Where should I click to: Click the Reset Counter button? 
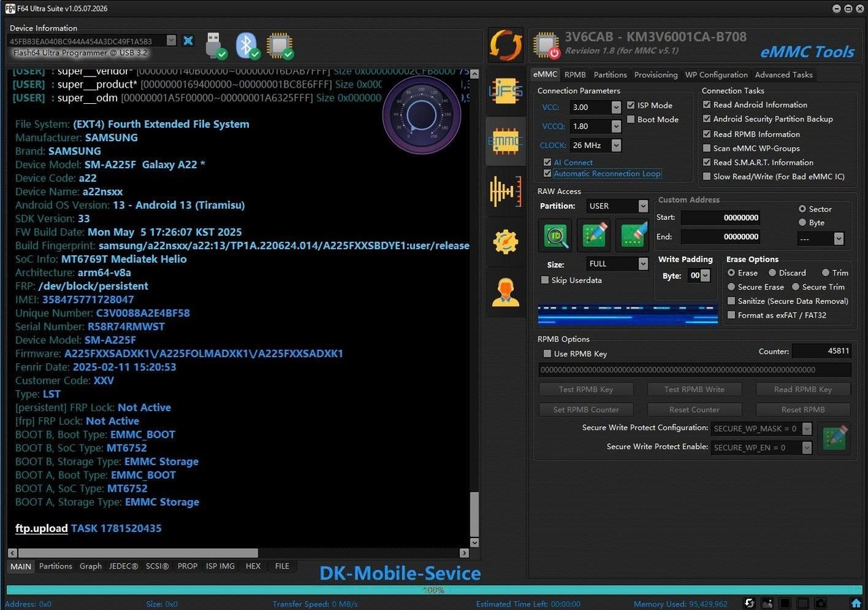tap(694, 409)
